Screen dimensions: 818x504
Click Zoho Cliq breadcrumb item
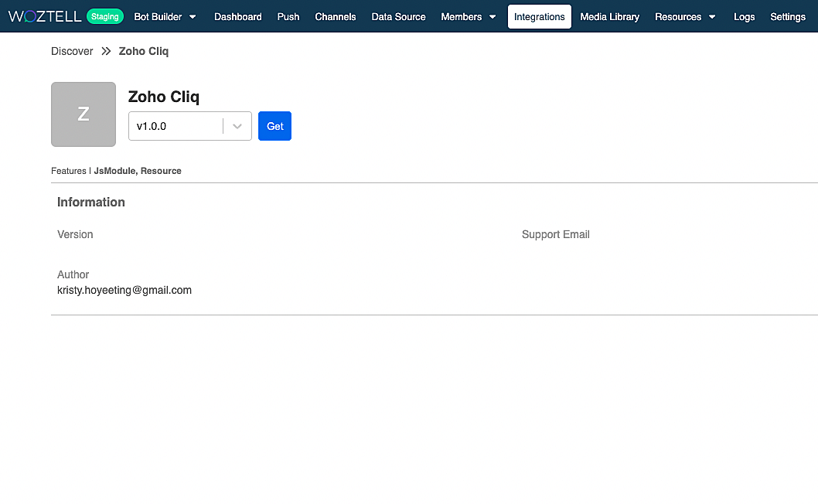click(144, 51)
